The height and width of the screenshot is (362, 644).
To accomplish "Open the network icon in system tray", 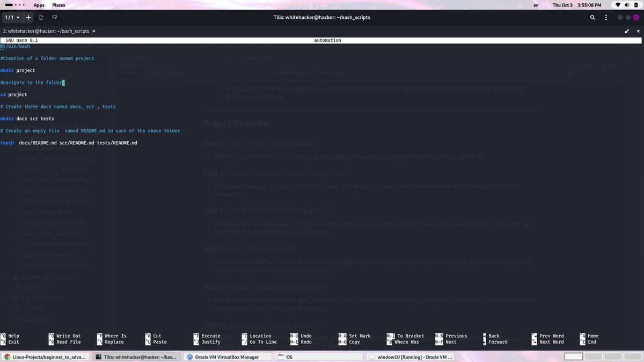I will 616,5.
